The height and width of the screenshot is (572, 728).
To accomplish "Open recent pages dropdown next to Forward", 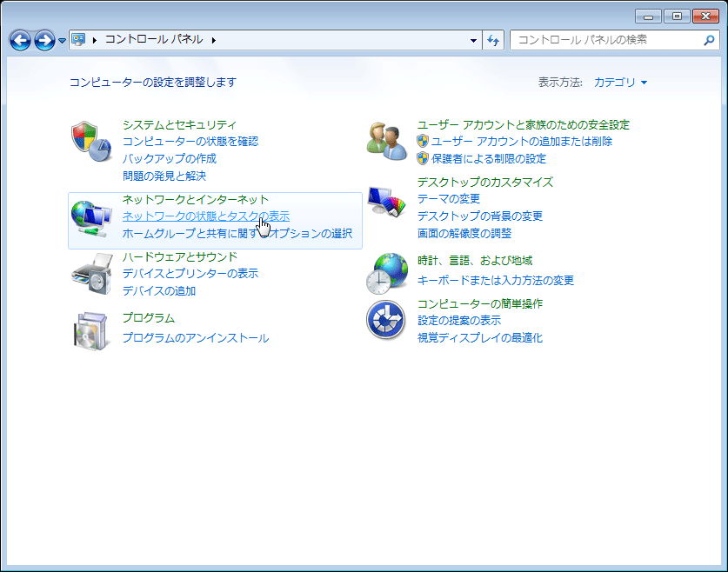I will [x=62, y=41].
